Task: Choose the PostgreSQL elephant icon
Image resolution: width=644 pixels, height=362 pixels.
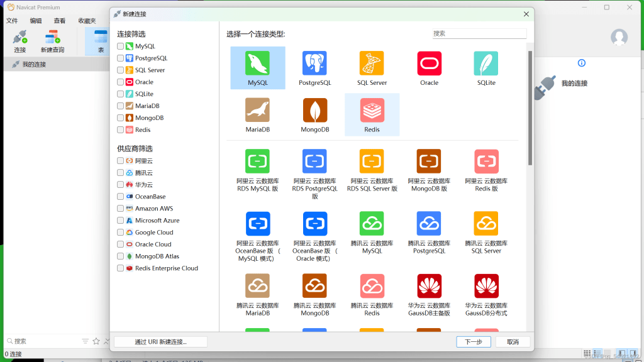Action: tap(314, 63)
